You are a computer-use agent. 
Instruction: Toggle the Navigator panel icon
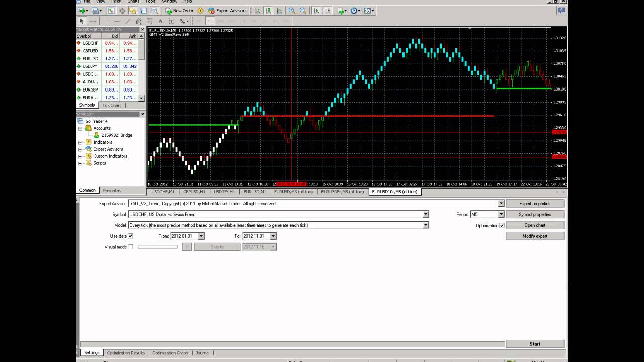point(133,11)
